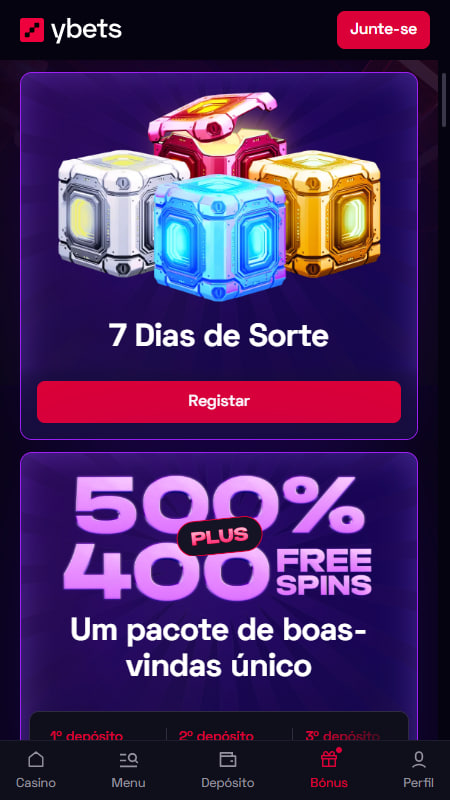Viewport: 450px width, 800px height.
Task: Click the PLUS badge on banner
Action: 219,536
